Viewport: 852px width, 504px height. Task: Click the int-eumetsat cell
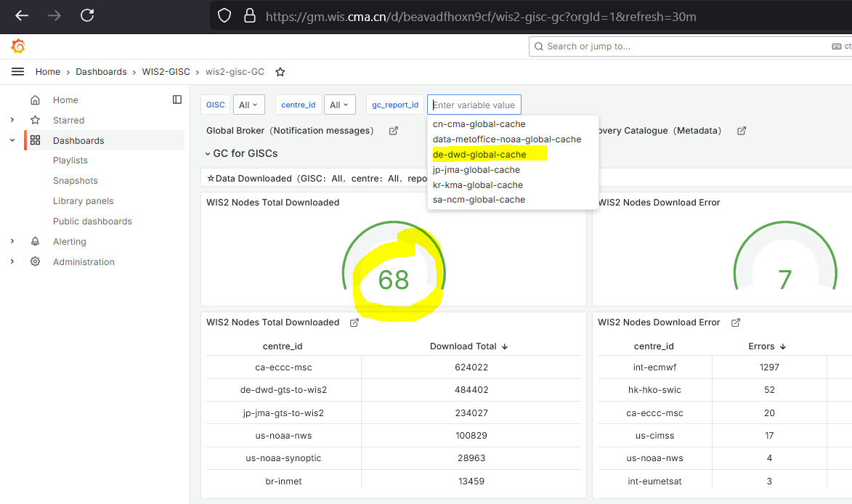(x=654, y=481)
